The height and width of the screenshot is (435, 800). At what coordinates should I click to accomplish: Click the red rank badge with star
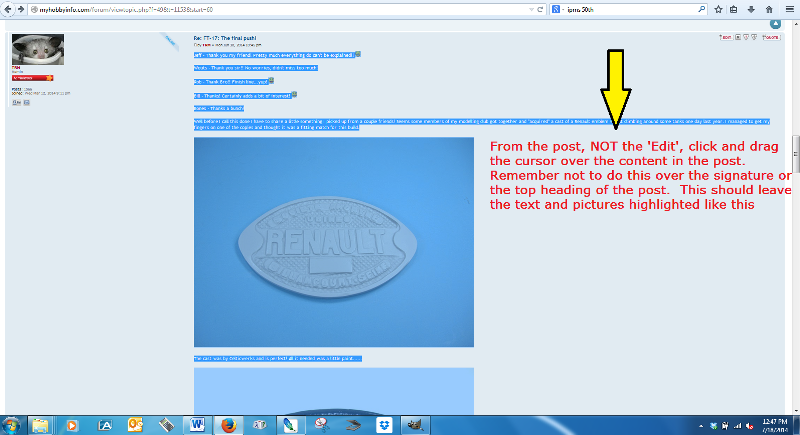[33, 78]
